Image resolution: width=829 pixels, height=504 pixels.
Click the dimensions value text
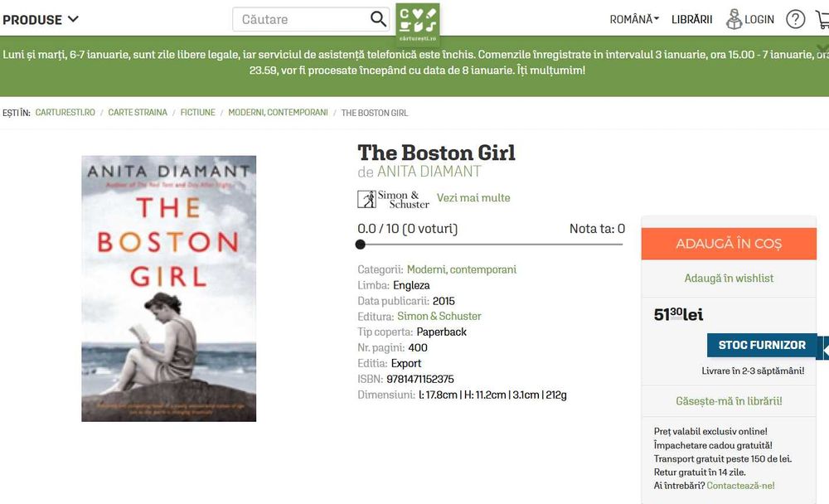click(x=492, y=395)
